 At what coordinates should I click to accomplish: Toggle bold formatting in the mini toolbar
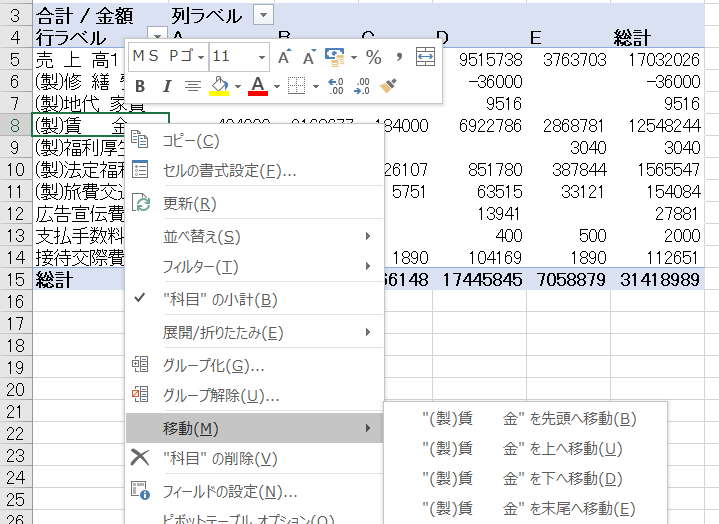140,87
